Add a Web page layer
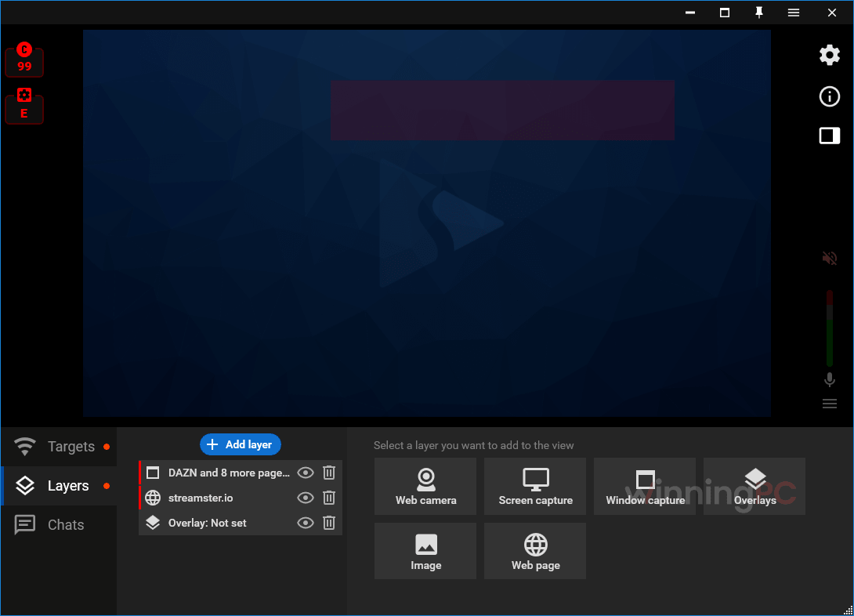854x616 pixels. coord(535,551)
